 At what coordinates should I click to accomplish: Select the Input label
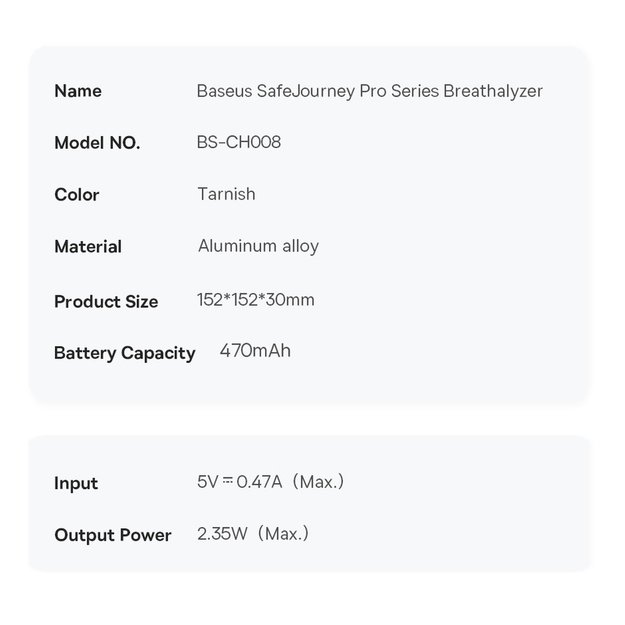(76, 484)
